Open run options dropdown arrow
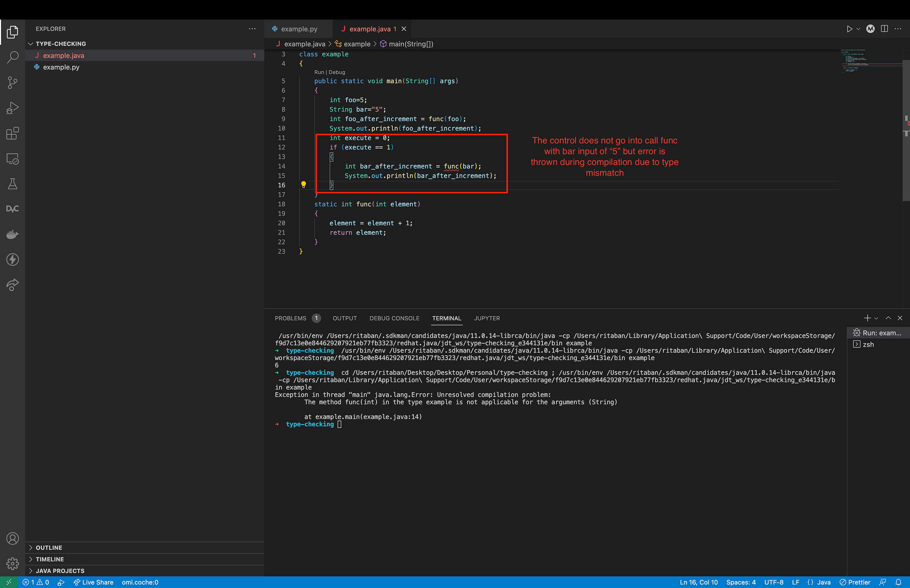 (x=858, y=29)
